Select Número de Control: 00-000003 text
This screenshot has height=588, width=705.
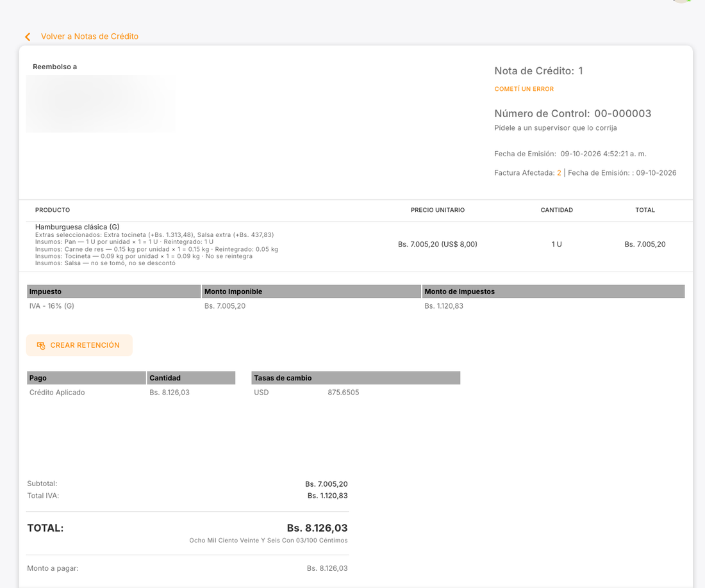point(573,113)
